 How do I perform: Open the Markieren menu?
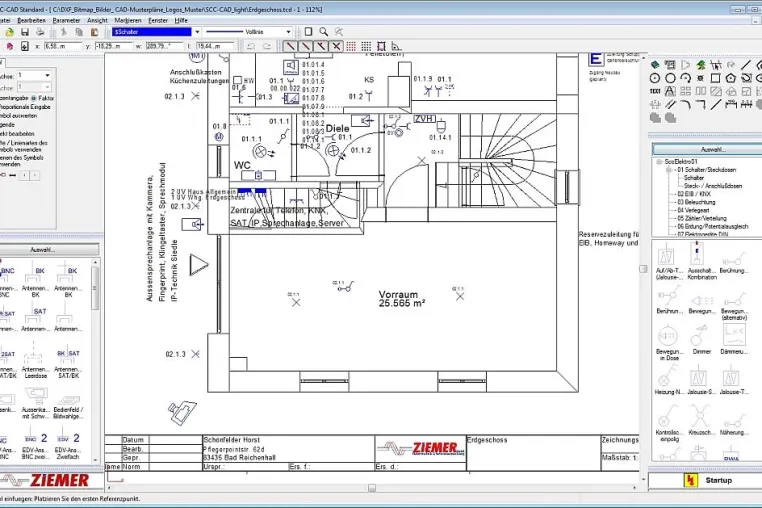(128, 20)
